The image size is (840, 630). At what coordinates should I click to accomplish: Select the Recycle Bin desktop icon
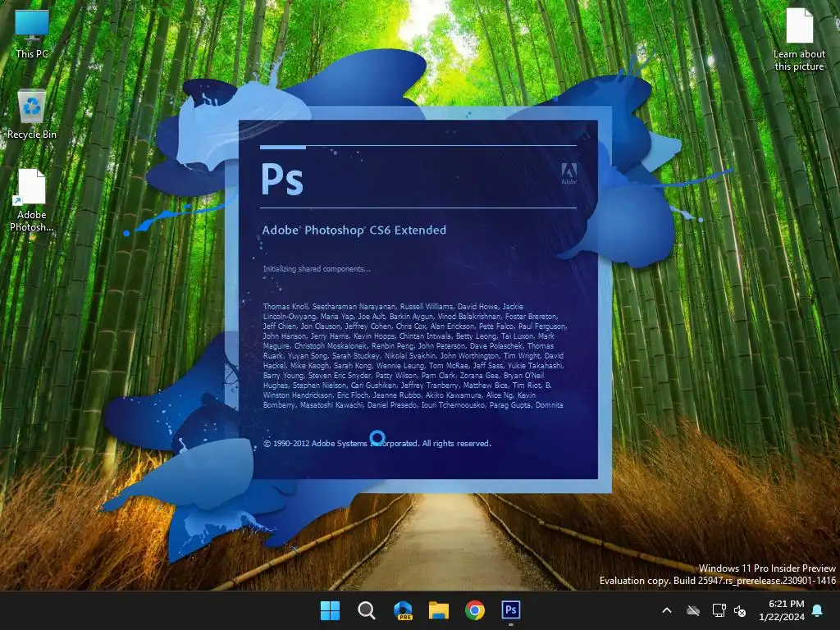tap(32, 114)
